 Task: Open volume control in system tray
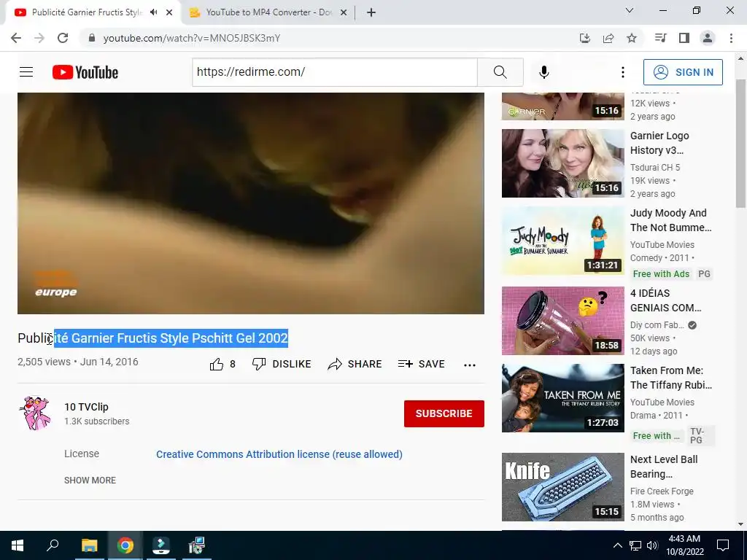[652, 545]
